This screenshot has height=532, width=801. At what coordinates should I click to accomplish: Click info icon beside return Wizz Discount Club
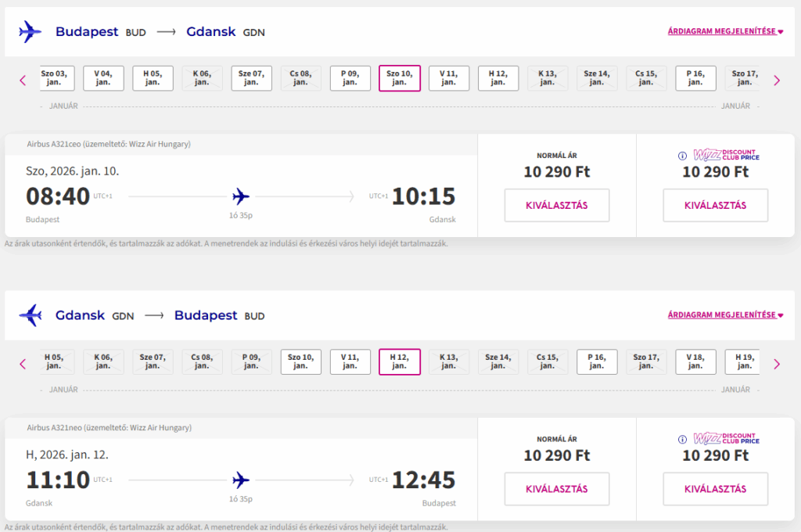[682, 439]
